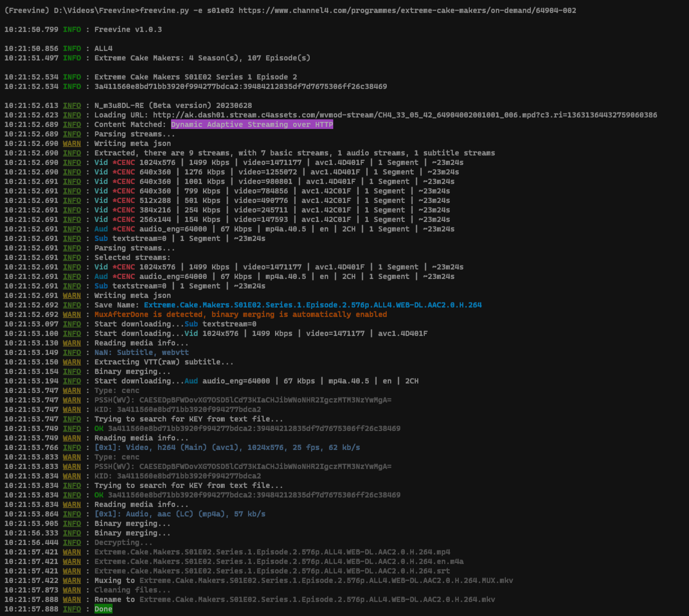
Task: Select the blue Save Name file title
Action: 313,305
